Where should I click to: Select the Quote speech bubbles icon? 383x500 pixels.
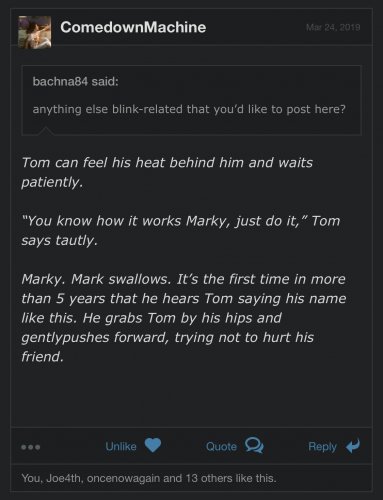(254, 446)
